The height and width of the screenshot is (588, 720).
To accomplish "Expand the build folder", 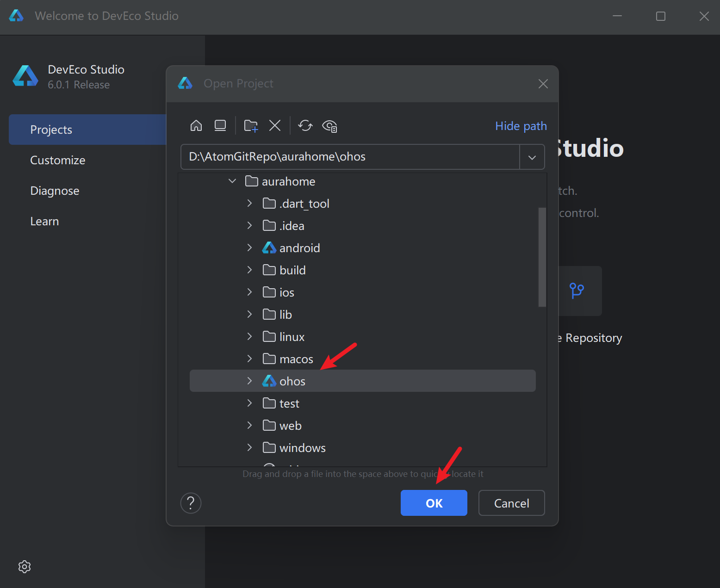I will pos(249,270).
